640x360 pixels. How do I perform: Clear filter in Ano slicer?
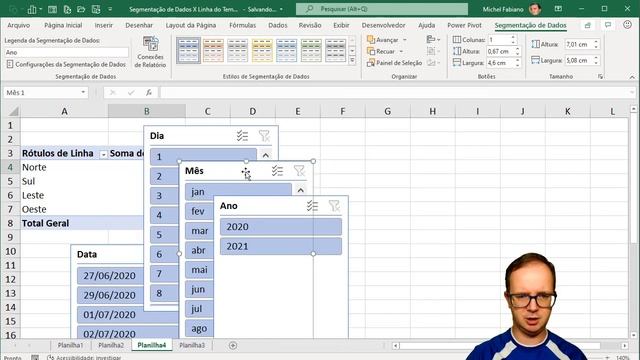[334, 206]
